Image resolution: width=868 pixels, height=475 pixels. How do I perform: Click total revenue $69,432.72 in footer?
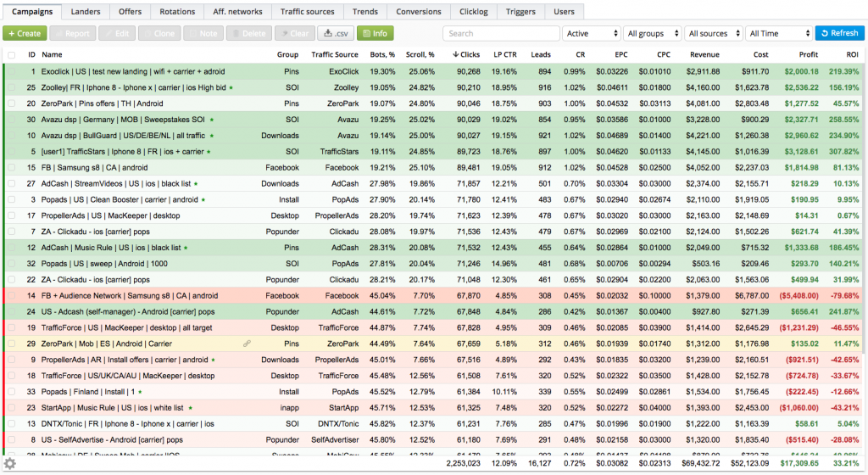(x=700, y=463)
